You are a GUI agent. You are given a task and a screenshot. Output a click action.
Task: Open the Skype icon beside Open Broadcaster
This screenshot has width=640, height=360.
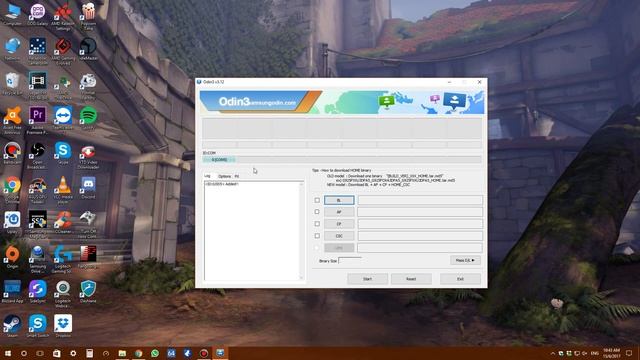tap(63, 153)
